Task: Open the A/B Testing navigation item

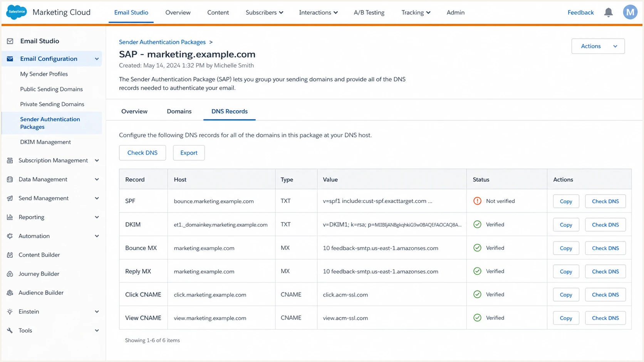Action: (369, 12)
